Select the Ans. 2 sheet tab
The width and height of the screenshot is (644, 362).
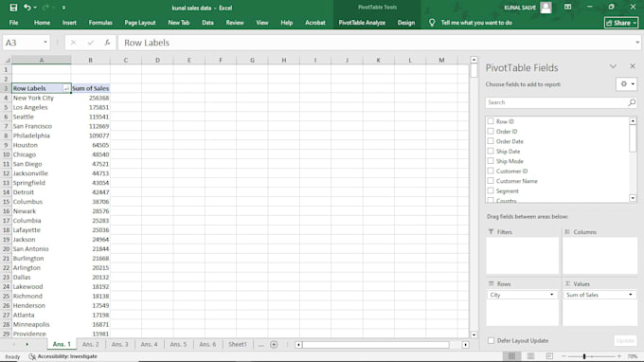[x=90, y=344]
